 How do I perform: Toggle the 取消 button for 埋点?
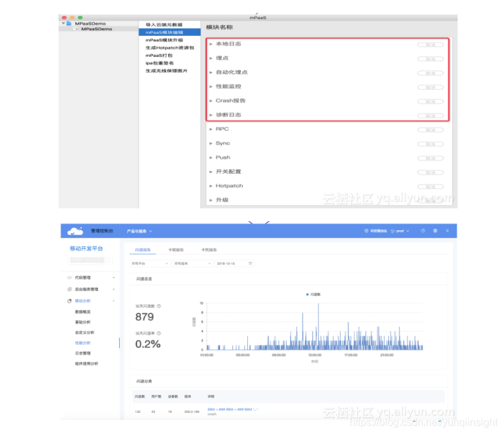430,59
